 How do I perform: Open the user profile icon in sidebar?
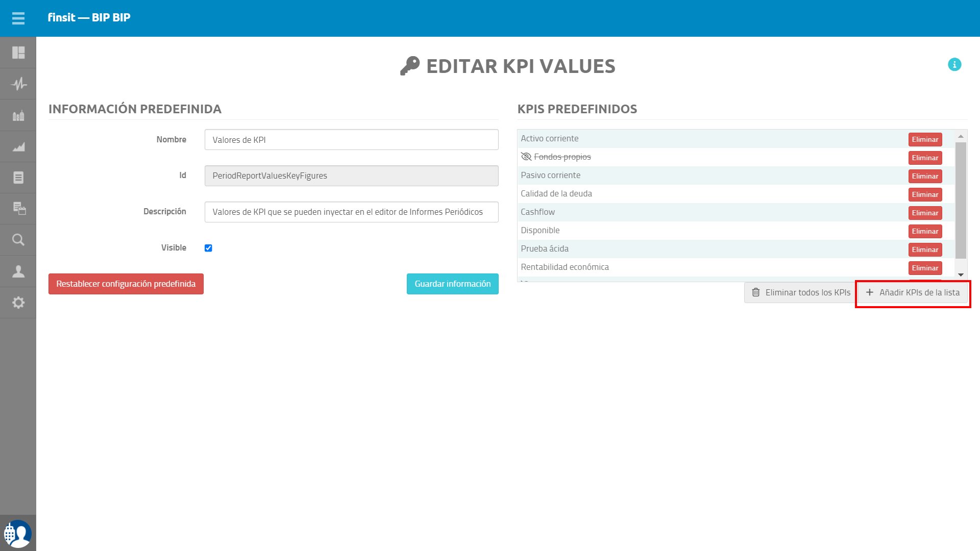[18, 271]
